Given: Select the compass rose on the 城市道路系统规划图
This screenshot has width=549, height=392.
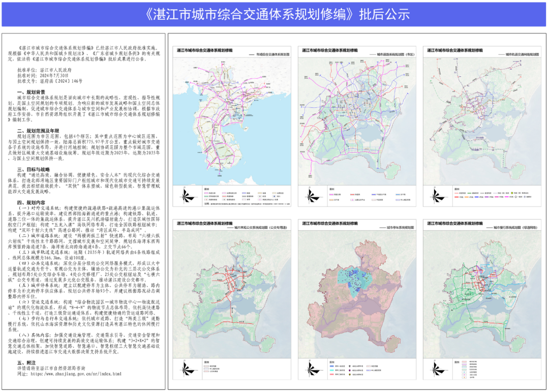Looking at the screenshot, I should pos(310,197).
